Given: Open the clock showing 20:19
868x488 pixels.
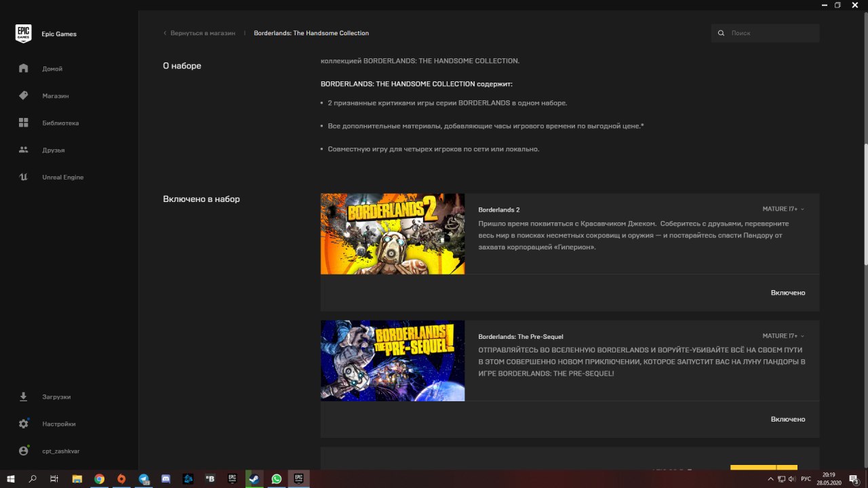Looking at the screenshot, I should [829, 479].
